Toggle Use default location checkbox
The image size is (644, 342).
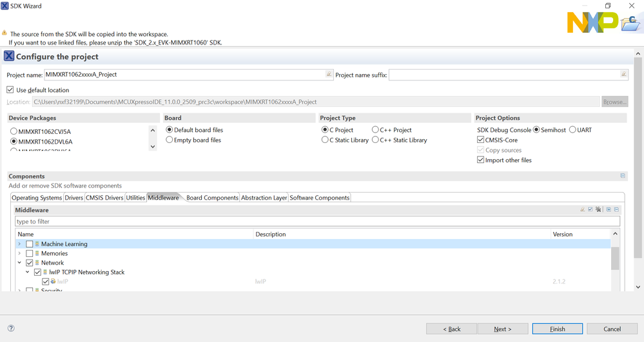[x=10, y=90]
